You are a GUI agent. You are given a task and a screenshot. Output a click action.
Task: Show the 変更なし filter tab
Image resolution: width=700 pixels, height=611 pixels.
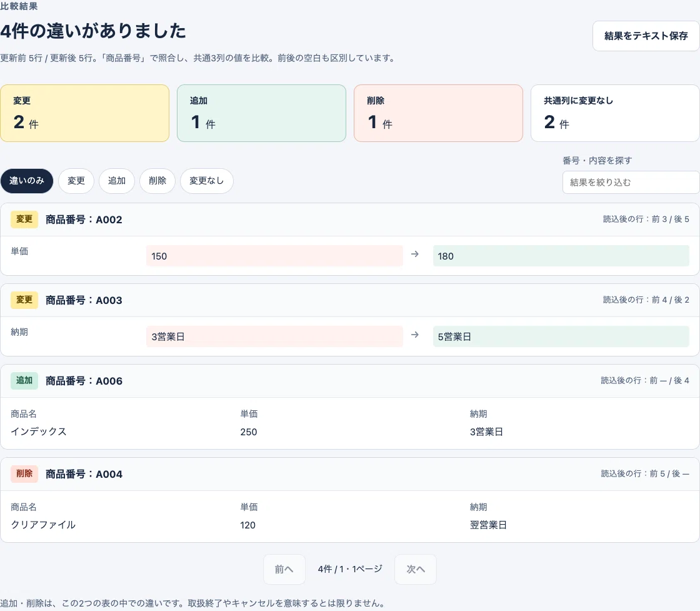click(x=207, y=181)
